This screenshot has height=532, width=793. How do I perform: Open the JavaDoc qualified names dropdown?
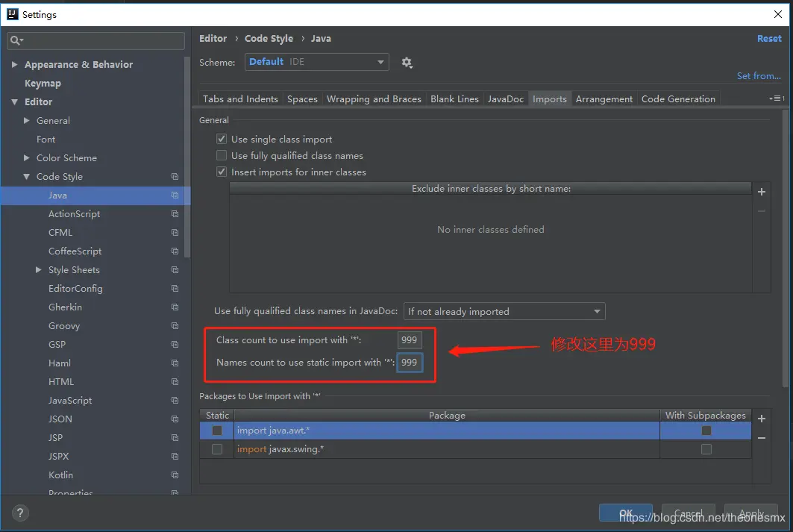(x=504, y=311)
